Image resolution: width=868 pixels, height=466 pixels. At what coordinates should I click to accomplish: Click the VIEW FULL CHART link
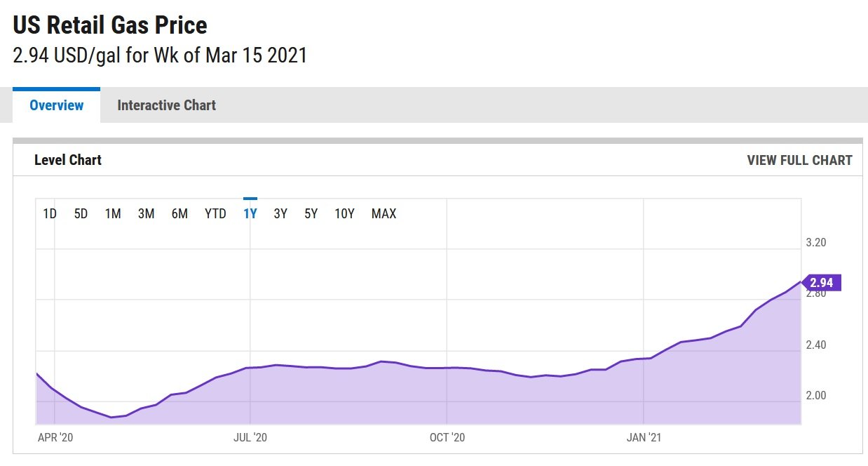[799, 160]
